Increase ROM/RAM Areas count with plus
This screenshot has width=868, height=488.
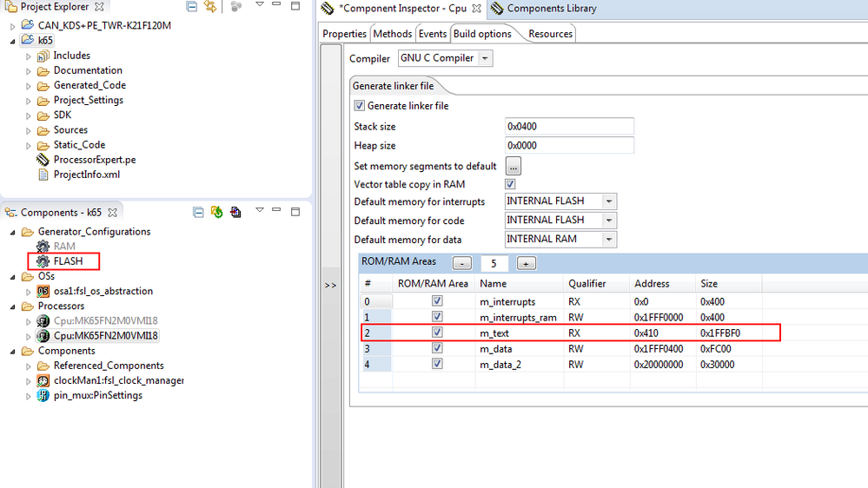pyautogui.click(x=526, y=263)
